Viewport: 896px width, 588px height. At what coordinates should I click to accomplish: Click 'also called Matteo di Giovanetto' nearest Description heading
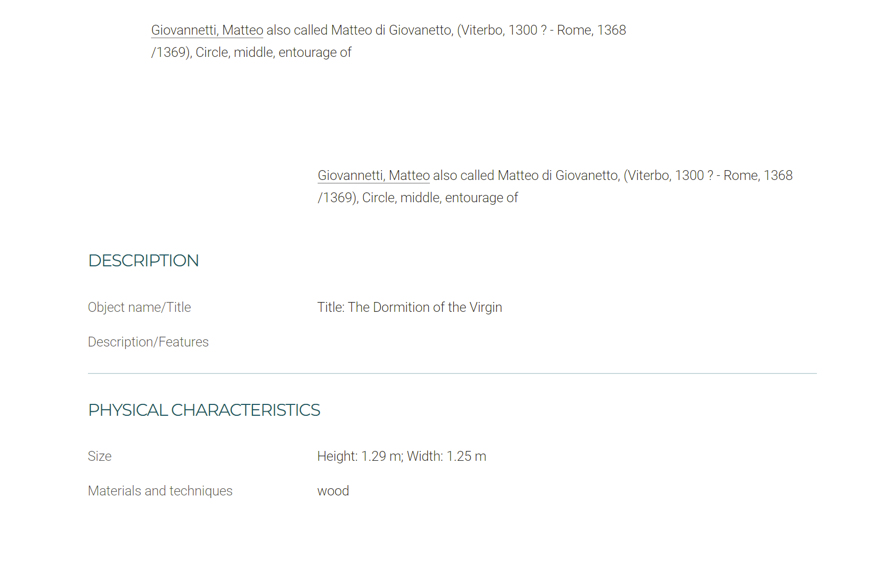527,175
